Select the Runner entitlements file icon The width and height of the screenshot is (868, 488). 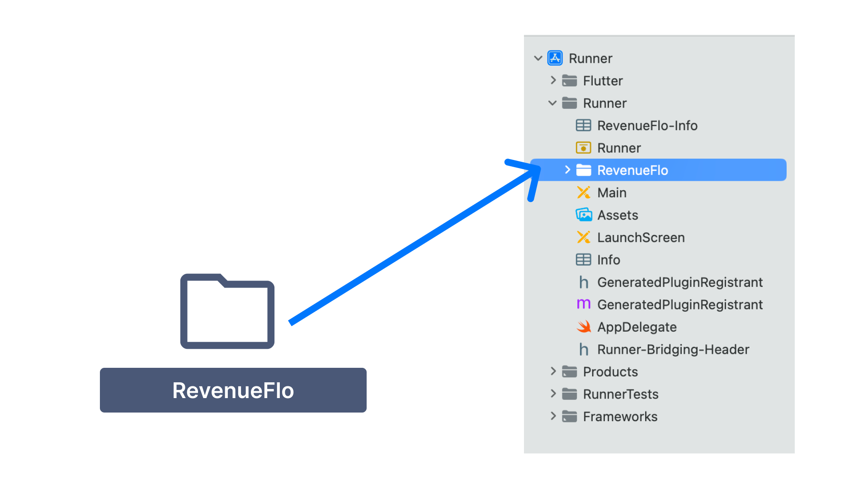[x=584, y=148]
